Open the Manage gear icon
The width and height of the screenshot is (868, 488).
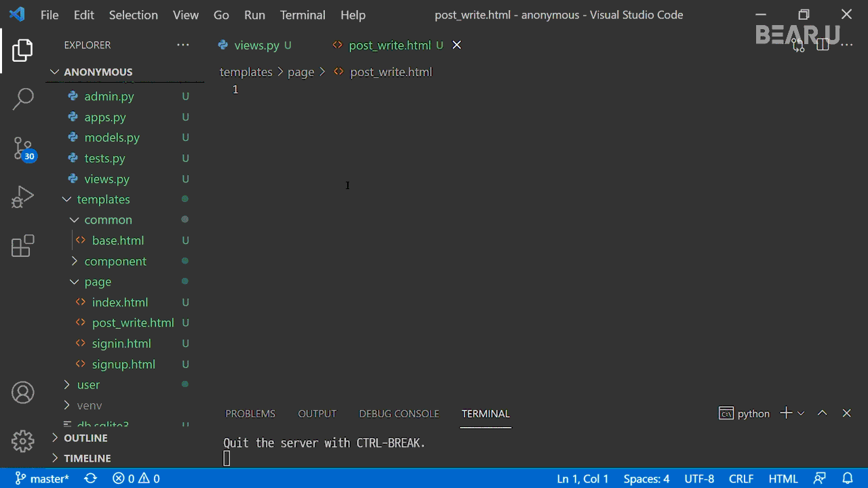(22, 441)
